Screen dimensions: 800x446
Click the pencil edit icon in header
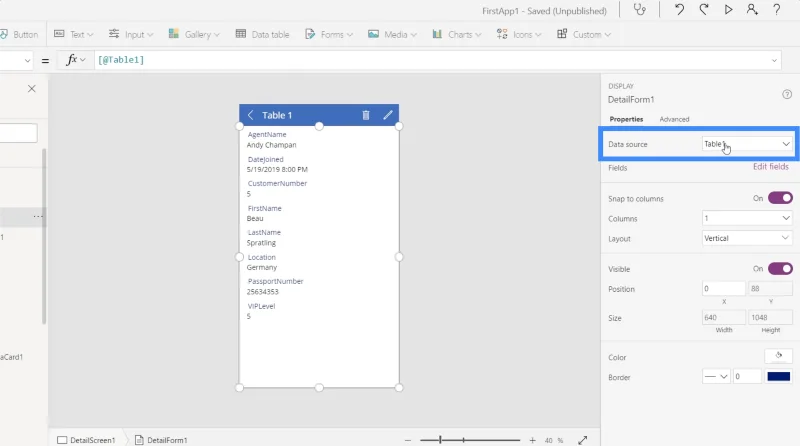coord(388,115)
